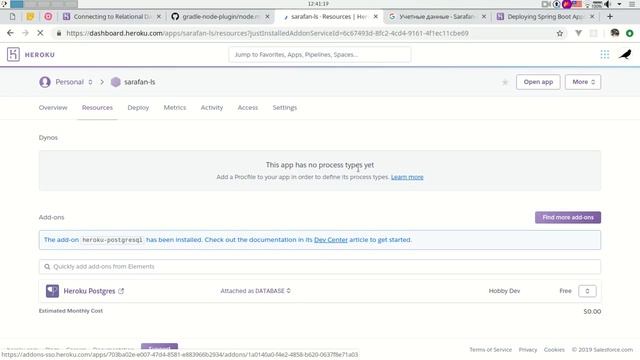
Task: Switch to the Access tab
Action: (248, 108)
